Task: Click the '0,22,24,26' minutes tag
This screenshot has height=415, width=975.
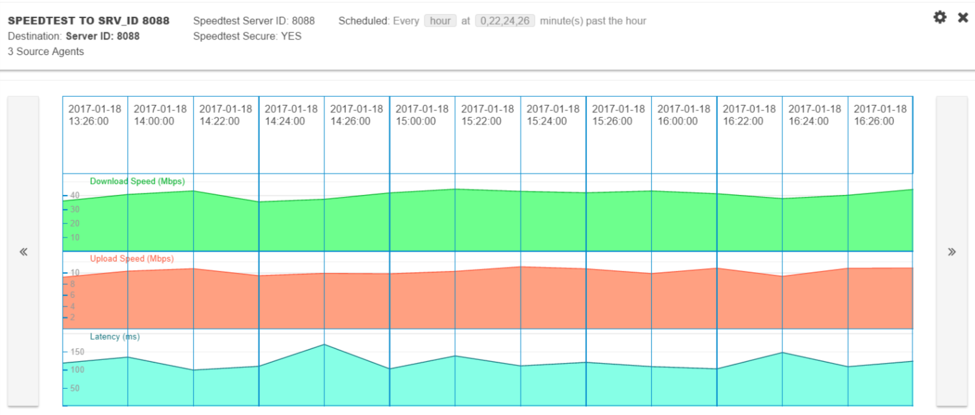Action: coord(505,21)
